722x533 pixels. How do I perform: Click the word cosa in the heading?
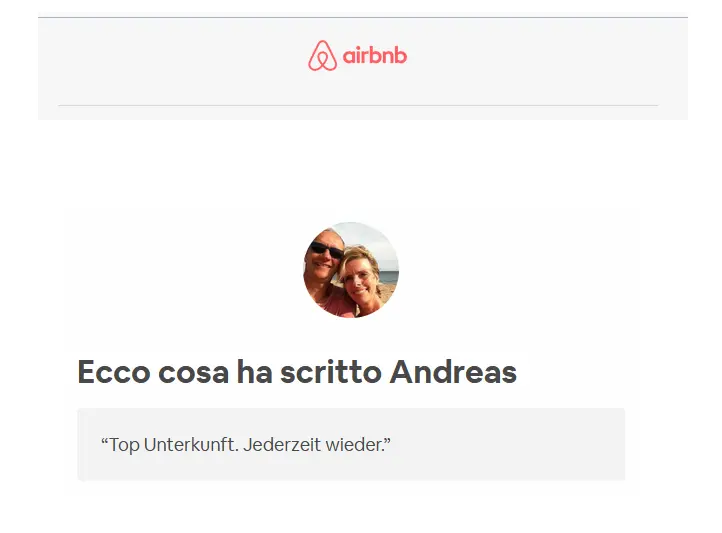193,373
